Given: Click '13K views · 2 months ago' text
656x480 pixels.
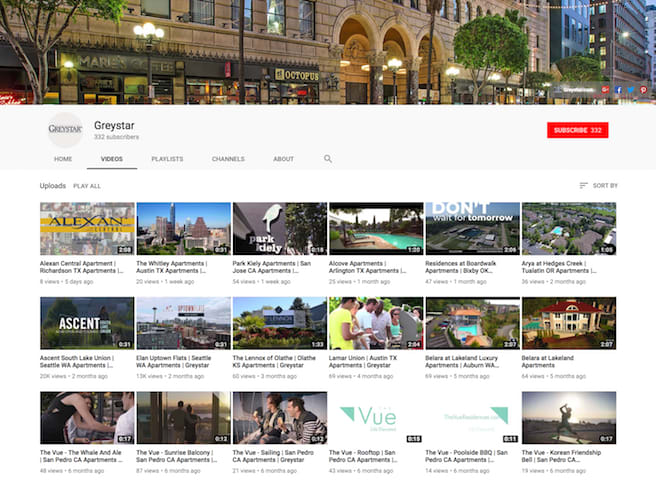Looking at the screenshot, I should tap(170, 376).
